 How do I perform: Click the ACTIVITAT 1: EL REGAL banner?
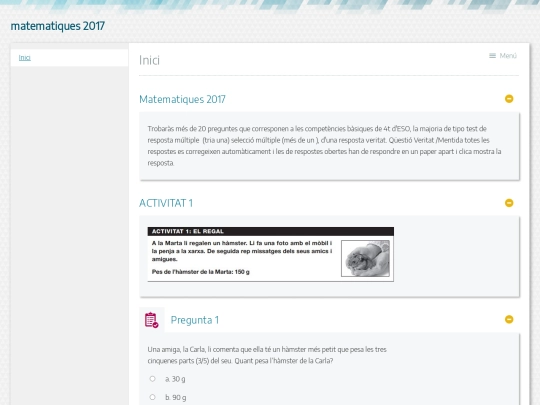[x=271, y=231]
